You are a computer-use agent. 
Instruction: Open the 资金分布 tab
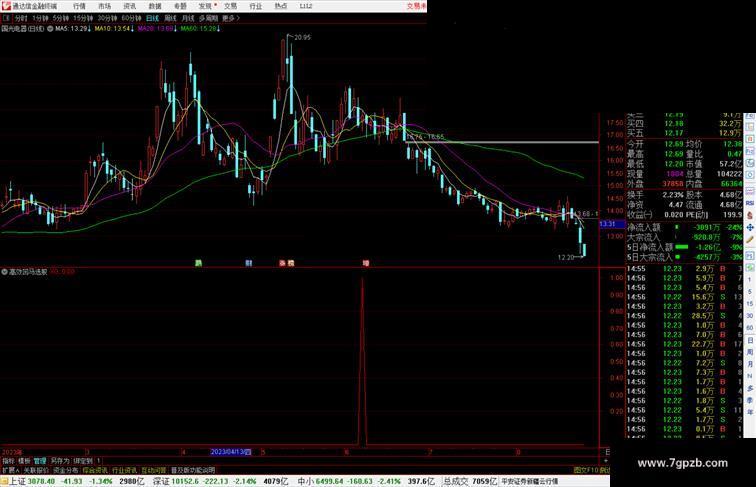[x=66, y=470]
